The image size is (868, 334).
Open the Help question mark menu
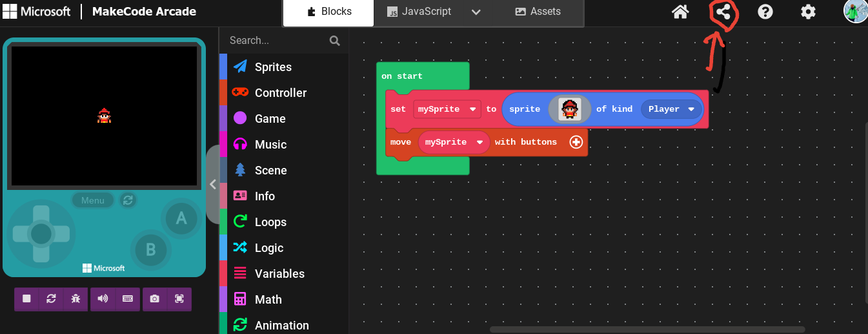tap(765, 12)
